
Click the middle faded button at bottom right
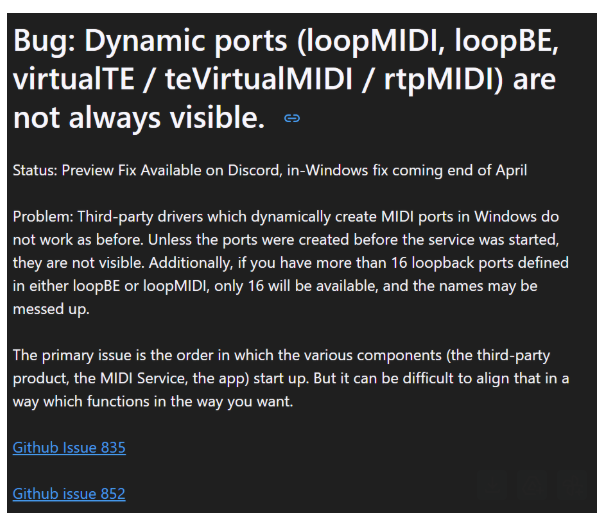(x=532, y=485)
